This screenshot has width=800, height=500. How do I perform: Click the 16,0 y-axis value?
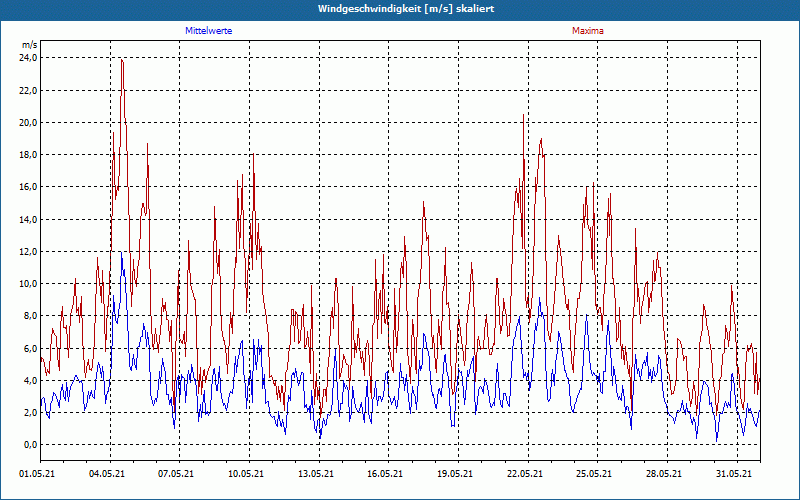(x=29, y=187)
